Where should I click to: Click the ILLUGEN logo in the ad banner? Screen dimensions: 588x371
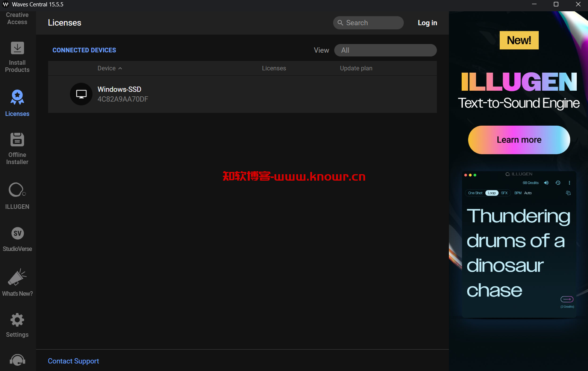click(x=519, y=82)
